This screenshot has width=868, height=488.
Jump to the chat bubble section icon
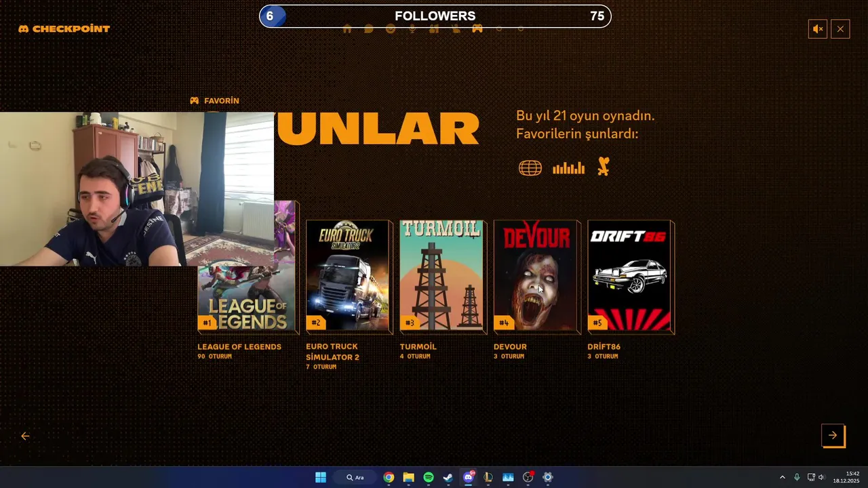(368, 29)
